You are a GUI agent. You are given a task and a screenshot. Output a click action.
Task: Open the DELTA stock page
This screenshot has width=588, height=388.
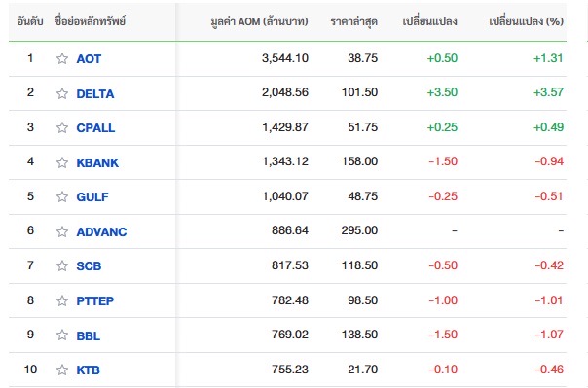[x=95, y=93]
